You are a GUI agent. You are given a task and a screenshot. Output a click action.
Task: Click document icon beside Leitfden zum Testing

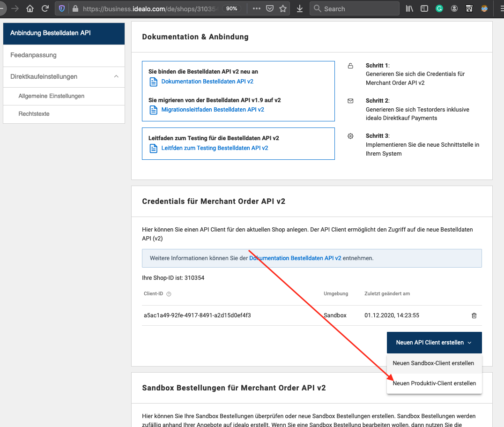click(x=154, y=148)
